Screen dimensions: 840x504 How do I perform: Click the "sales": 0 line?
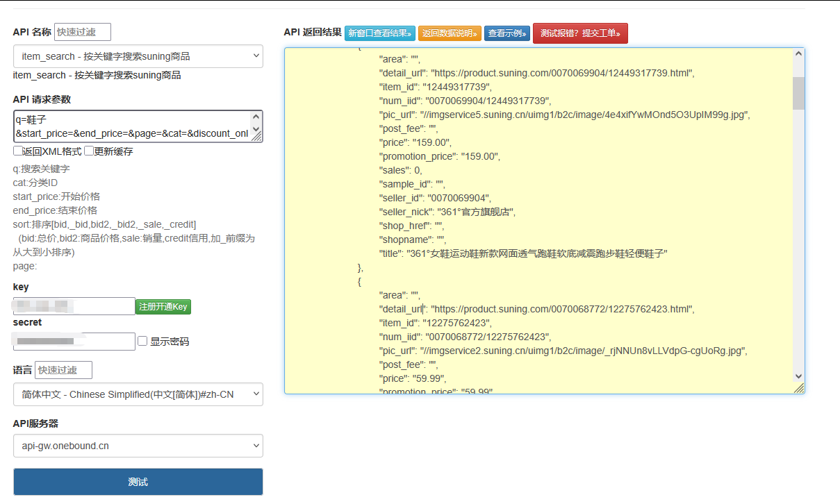[401, 170]
